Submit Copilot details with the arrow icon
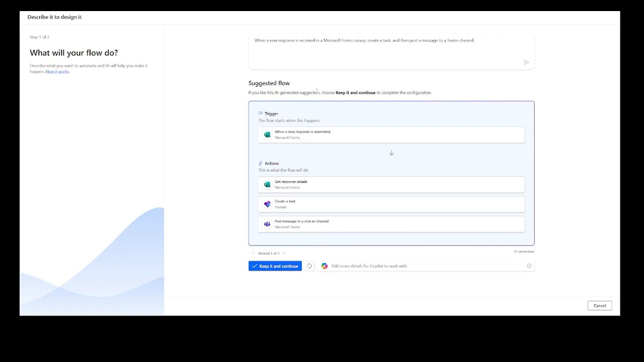 tap(529, 266)
